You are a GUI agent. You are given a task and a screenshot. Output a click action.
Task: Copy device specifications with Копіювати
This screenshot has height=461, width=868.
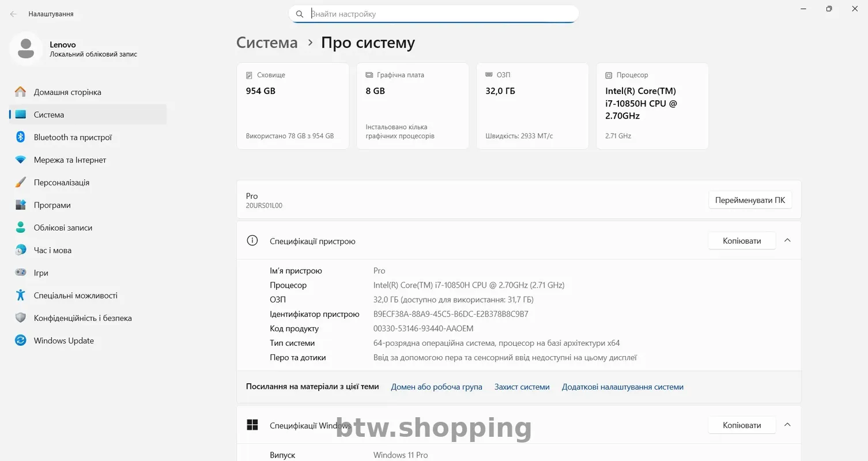click(742, 241)
